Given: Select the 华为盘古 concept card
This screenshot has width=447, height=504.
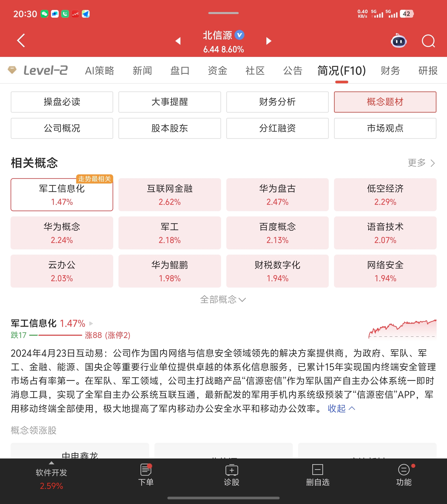Looking at the screenshot, I should coord(277,195).
